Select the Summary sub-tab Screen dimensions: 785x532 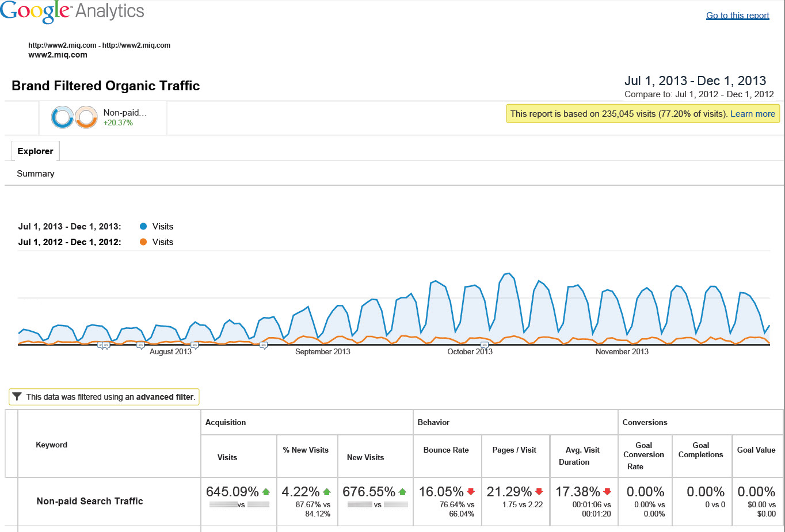[x=36, y=174]
